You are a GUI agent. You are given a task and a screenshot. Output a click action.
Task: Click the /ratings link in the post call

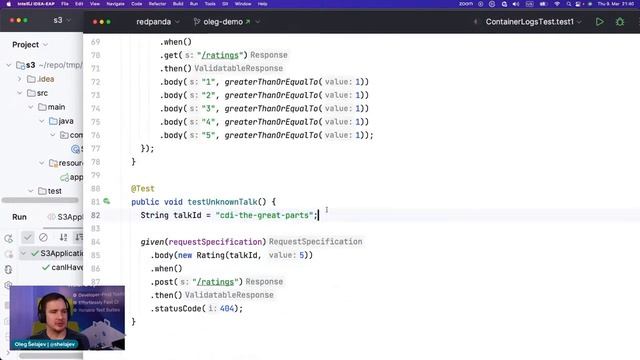(215, 282)
